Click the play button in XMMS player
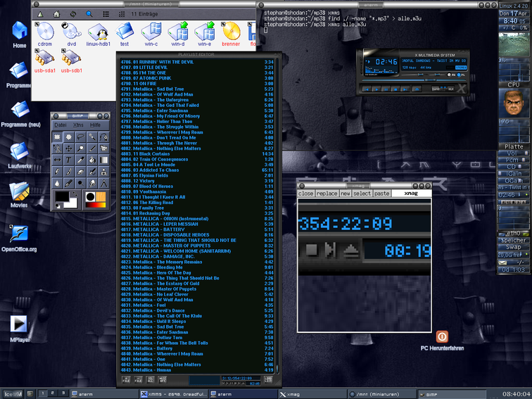This screenshot has height=399, width=532. click(x=377, y=89)
